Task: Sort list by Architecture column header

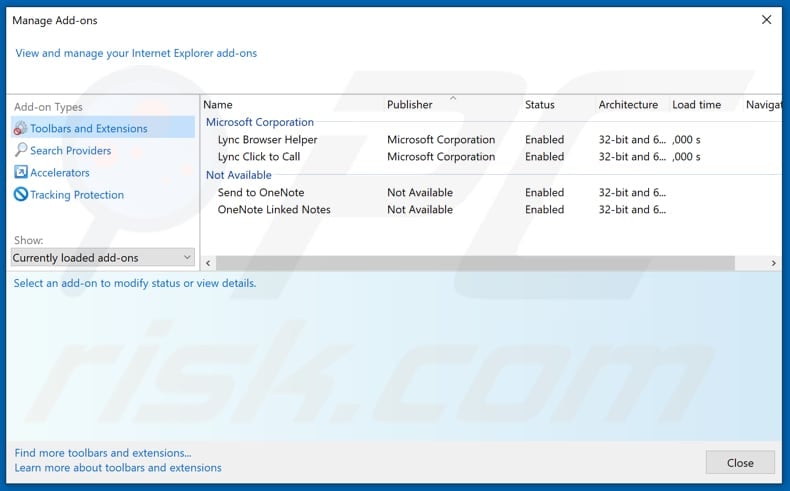Action: click(628, 105)
